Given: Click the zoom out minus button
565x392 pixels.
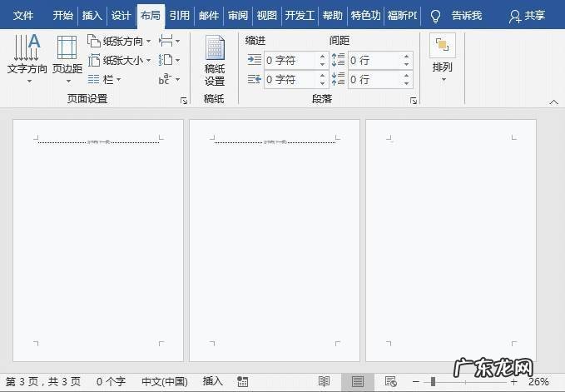Looking at the screenshot, I should (416, 381).
